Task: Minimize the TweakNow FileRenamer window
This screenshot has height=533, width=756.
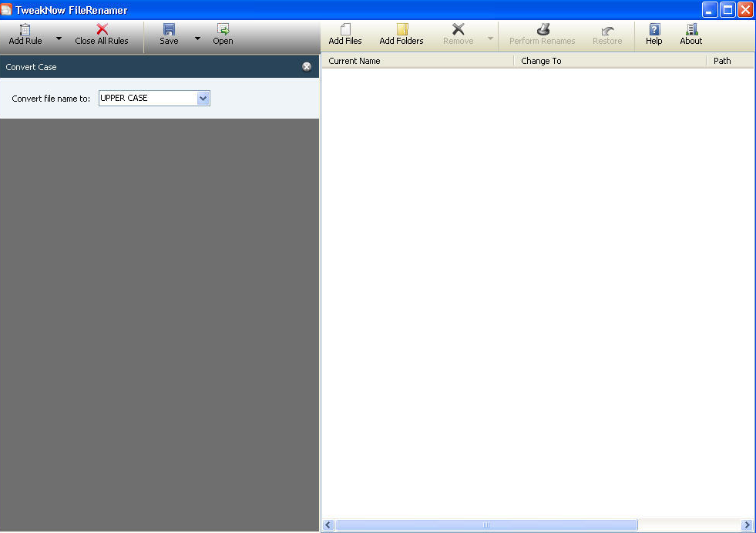Action: [710, 10]
